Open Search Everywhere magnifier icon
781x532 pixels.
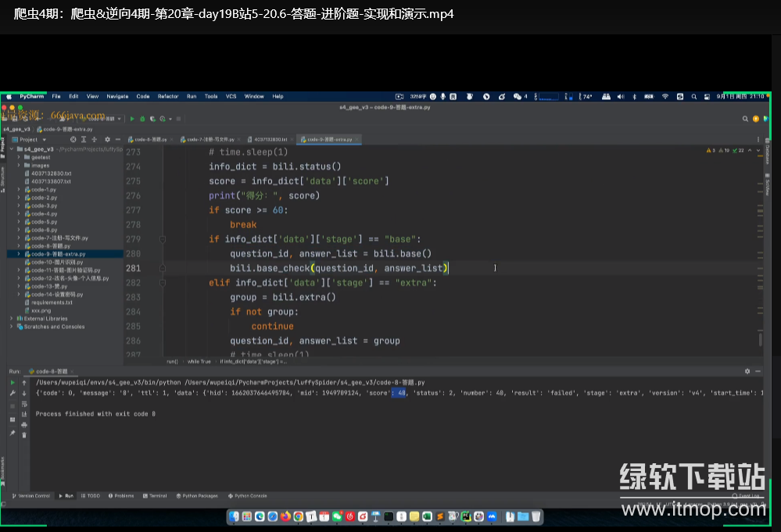tap(745, 119)
